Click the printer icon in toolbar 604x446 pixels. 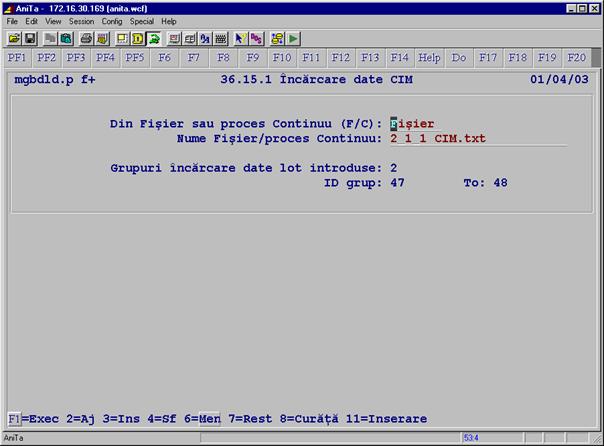(86, 38)
